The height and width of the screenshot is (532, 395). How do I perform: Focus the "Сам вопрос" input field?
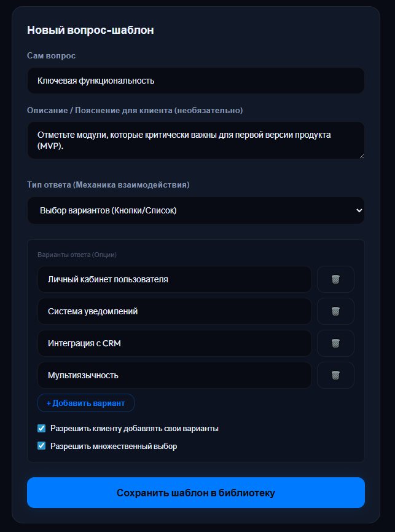[196, 81]
